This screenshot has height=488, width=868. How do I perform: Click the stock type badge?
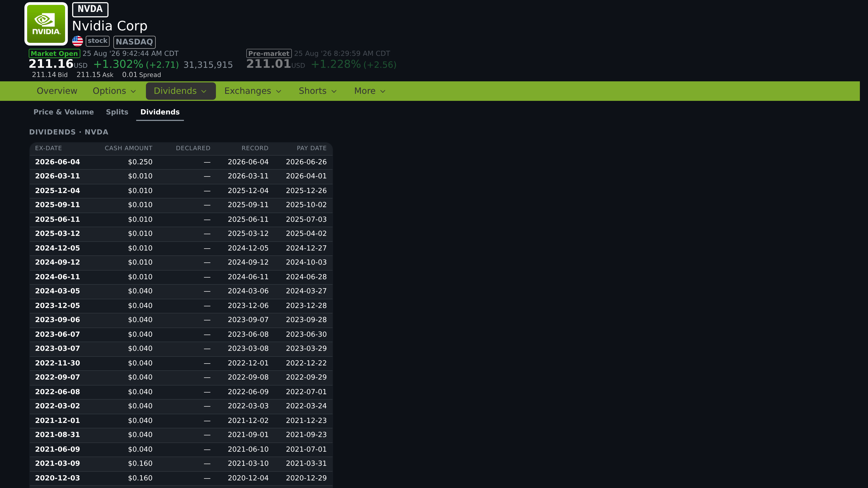click(x=98, y=41)
